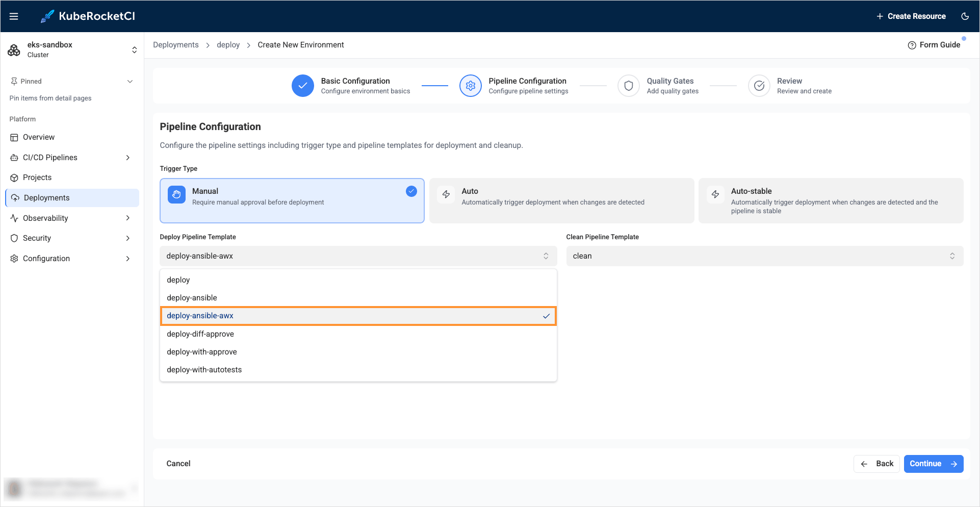Click the Configuration gear icon in the sidebar
The width and height of the screenshot is (980, 507).
click(x=14, y=259)
